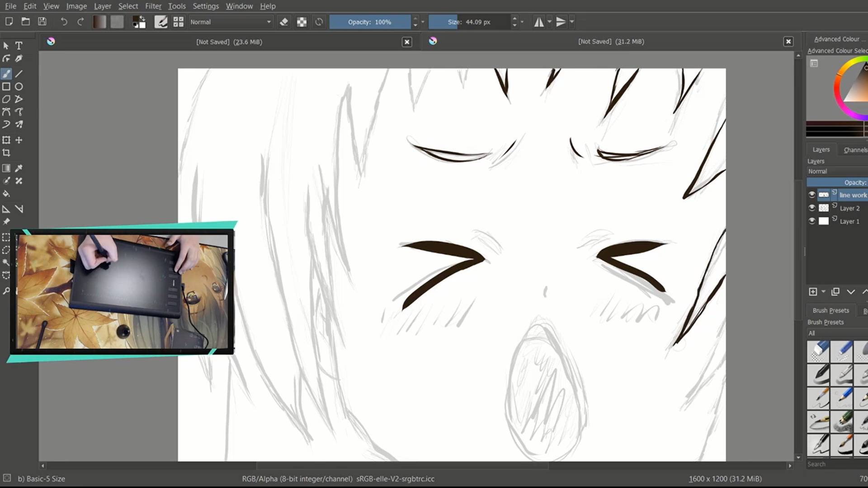This screenshot has height=488, width=868.
Task: Select the Text tool
Action: [19, 46]
